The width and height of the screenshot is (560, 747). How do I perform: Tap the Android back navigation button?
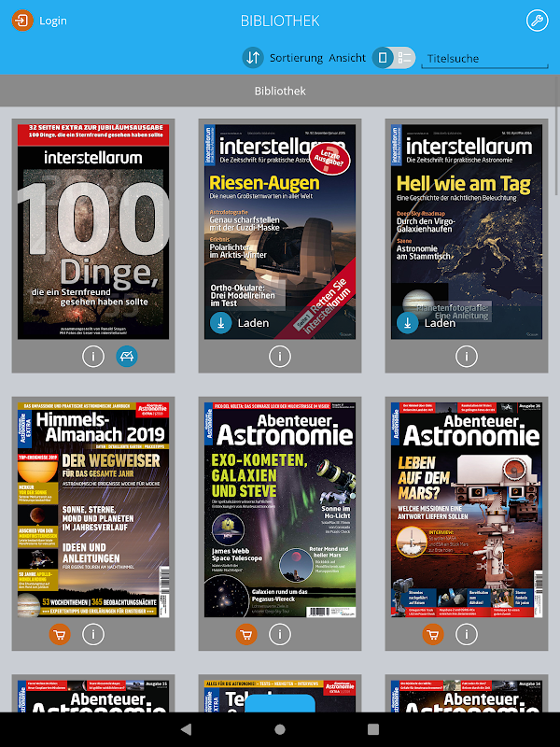(x=187, y=729)
